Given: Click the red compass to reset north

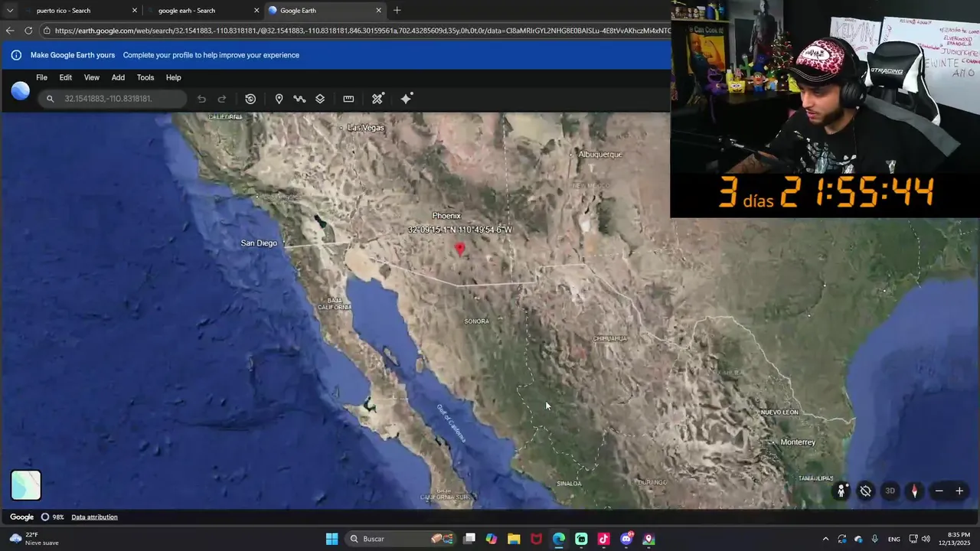Looking at the screenshot, I should pyautogui.click(x=914, y=491).
